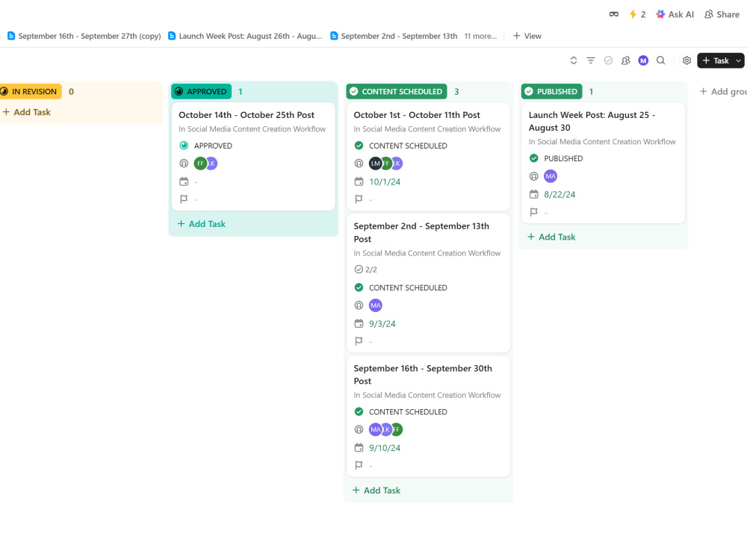Screen dimensions: 747x560
Task: Click FF avatar on September 16th card
Action: coord(397,429)
